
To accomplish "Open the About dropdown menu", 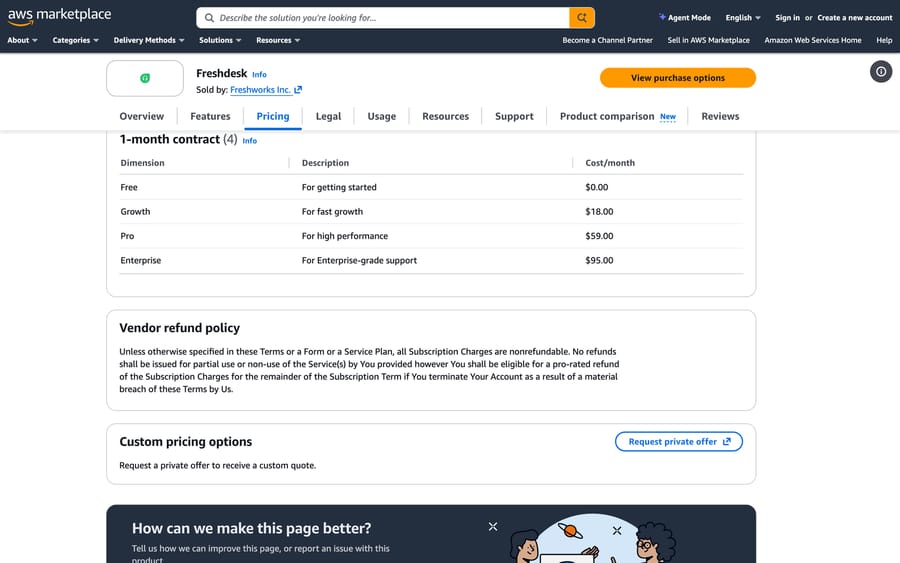I will (x=22, y=40).
